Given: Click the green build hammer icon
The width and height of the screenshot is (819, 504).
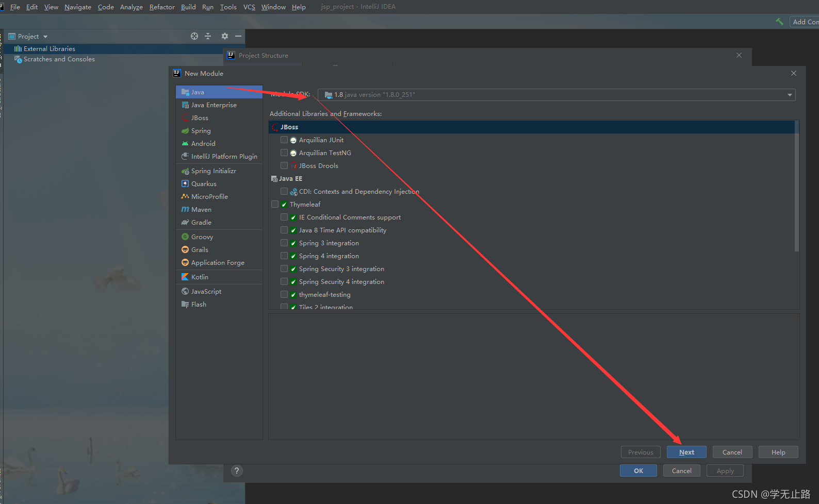Looking at the screenshot, I should point(779,21).
